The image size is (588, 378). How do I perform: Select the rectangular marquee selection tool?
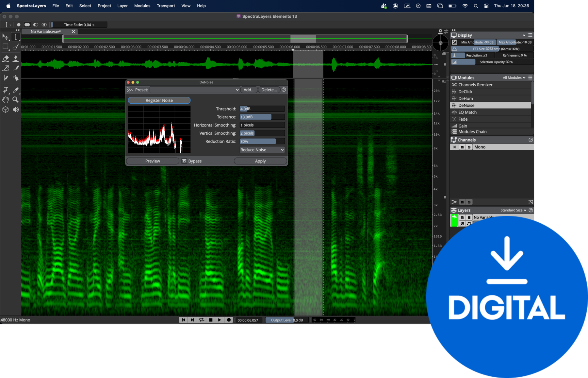pos(6,47)
